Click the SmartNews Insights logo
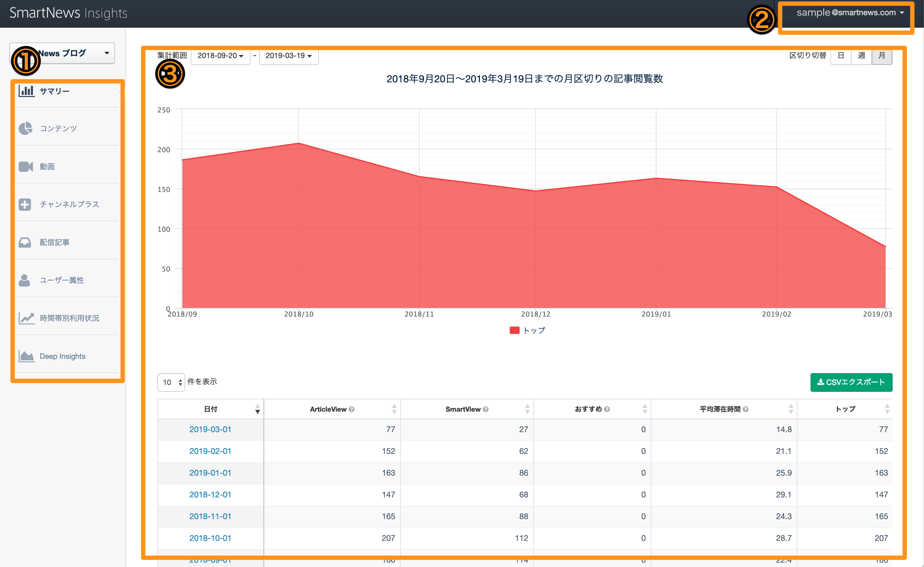This screenshot has height=567, width=924. coord(68,13)
